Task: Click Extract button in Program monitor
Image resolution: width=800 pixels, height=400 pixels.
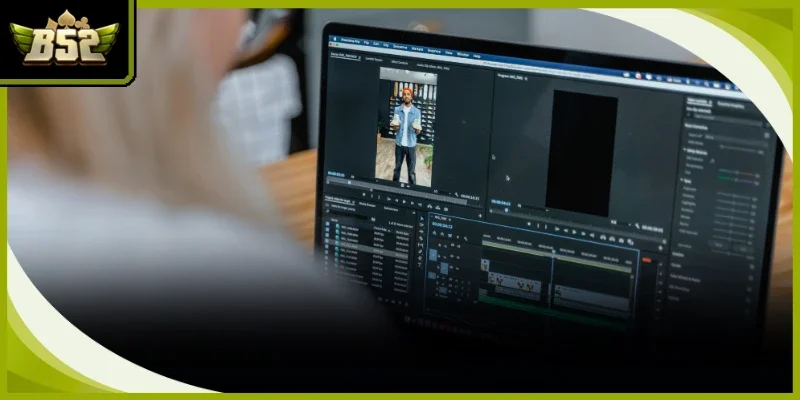Action: [612, 239]
